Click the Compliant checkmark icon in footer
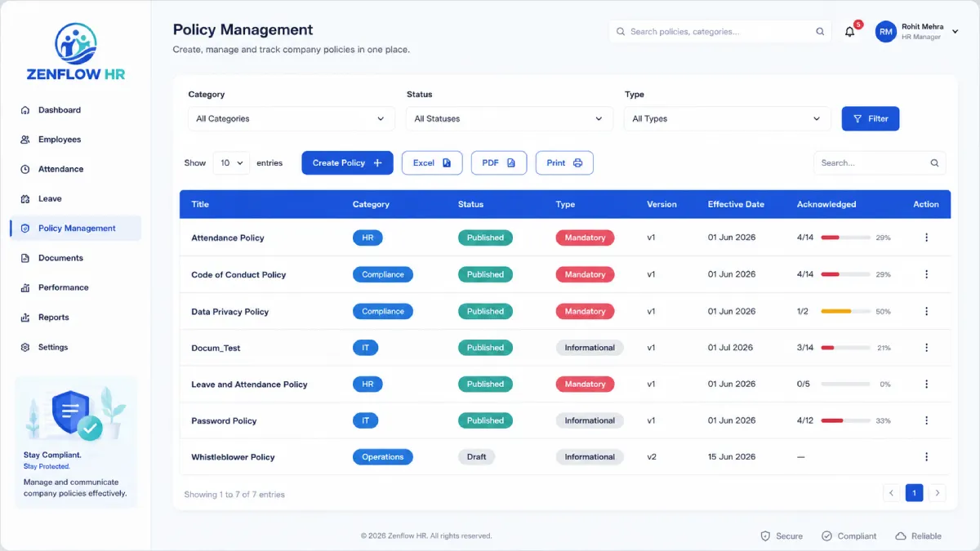The image size is (980, 551). (826, 536)
